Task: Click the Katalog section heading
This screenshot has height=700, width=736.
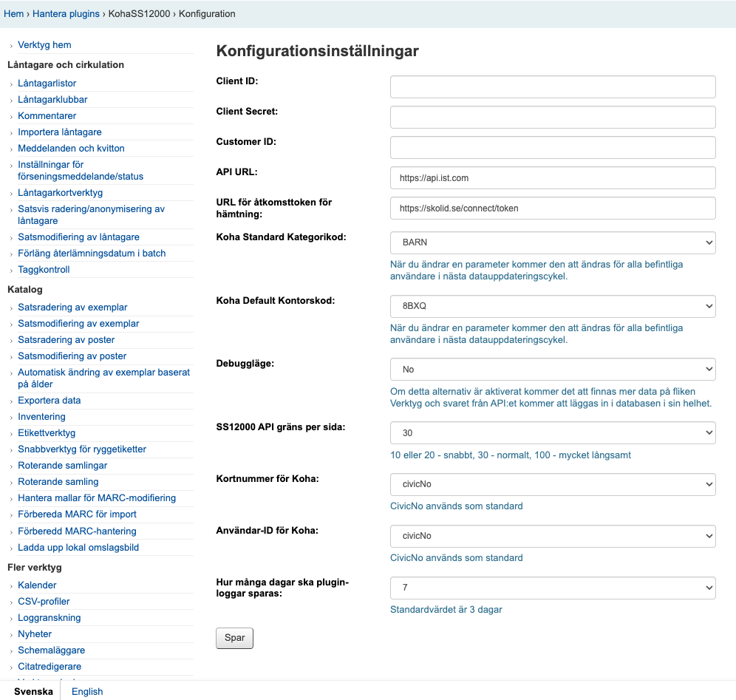Action: pos(25,289)
